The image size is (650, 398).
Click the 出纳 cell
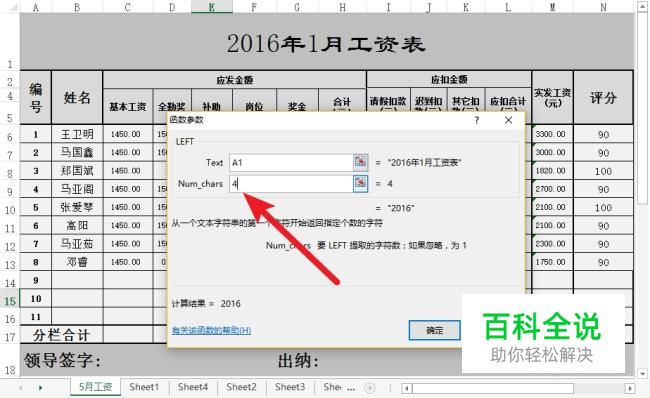298,361
